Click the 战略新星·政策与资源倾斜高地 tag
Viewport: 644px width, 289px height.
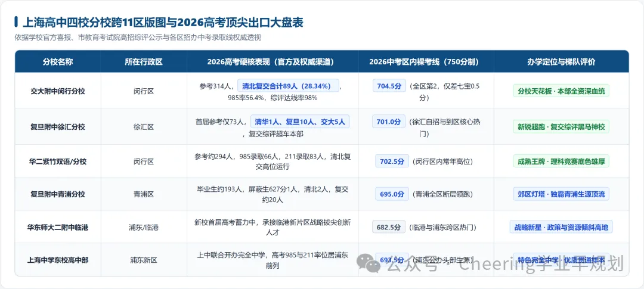pyautogui.click(x=561, y=226)
